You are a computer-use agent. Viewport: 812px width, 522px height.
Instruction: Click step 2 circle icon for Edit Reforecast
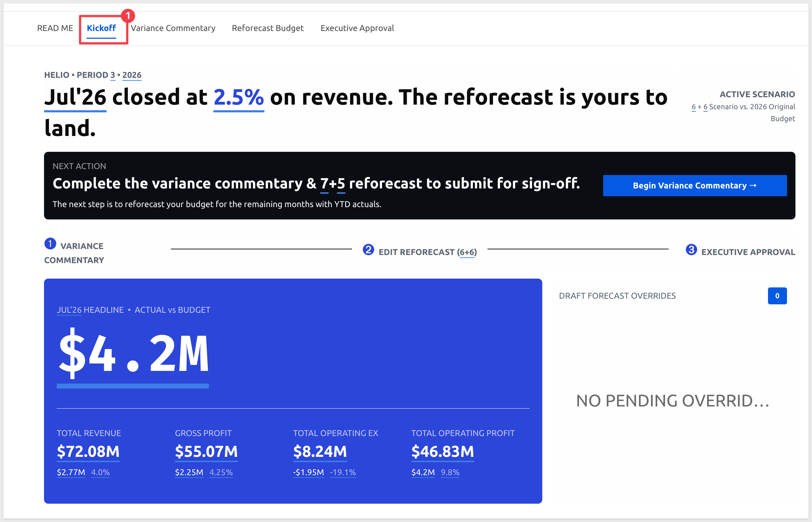368,250
